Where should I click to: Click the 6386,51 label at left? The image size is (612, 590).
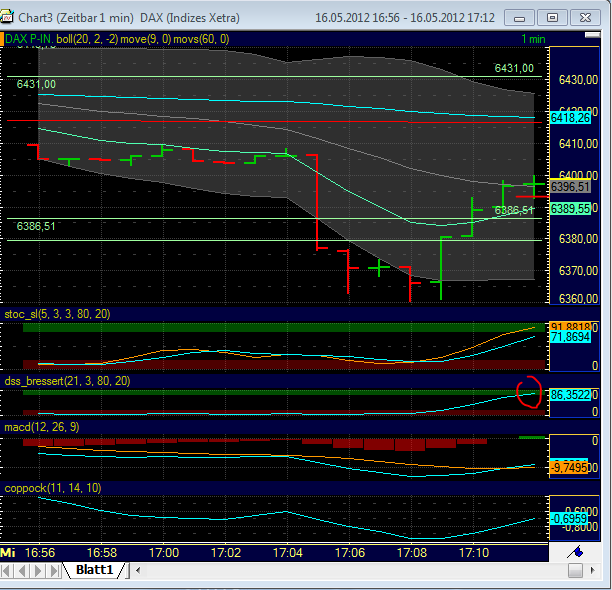(36, 226)
